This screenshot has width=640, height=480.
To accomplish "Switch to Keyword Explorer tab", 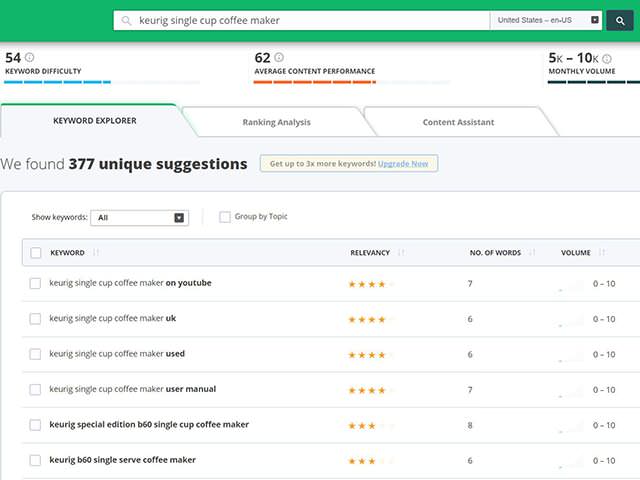I will (95, 121).
